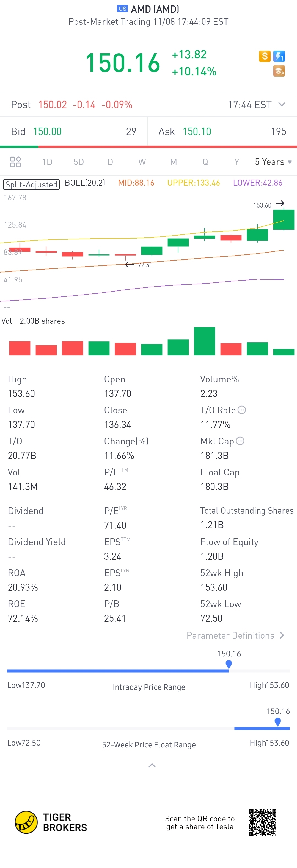The width and height of the screenshot is (297, 868).
Task: Tap the info icon beside Mkt Cap
Action: pyautogui.click(x=240, y=441)
